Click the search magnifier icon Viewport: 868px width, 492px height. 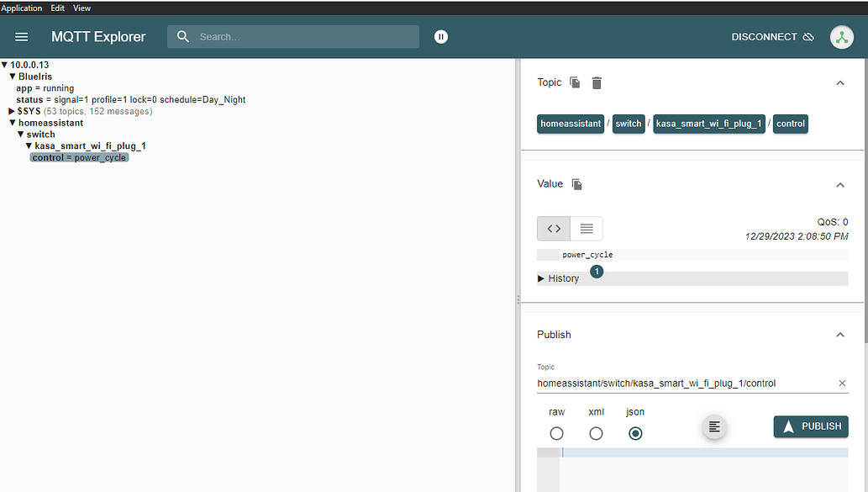pyautogui.click(x=182, y=36)
